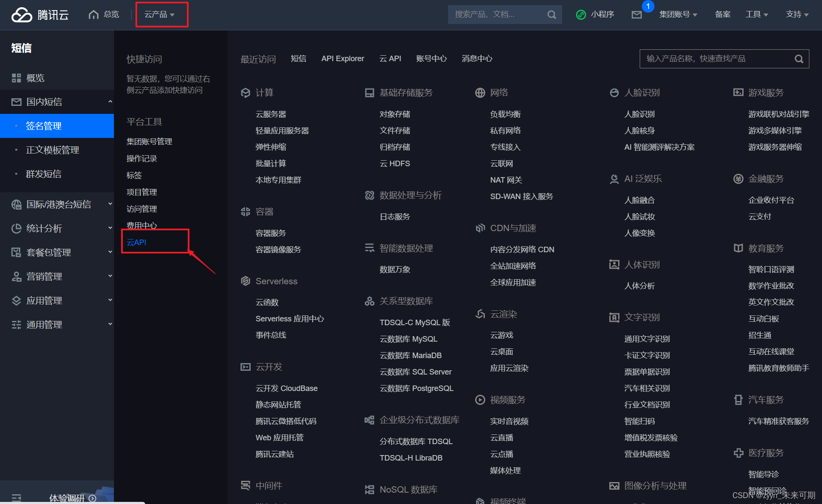Click the 概览 grid icon in sidebar
Image resolution: width=822 pixels, height=504 pixels.
pos(16,78)
